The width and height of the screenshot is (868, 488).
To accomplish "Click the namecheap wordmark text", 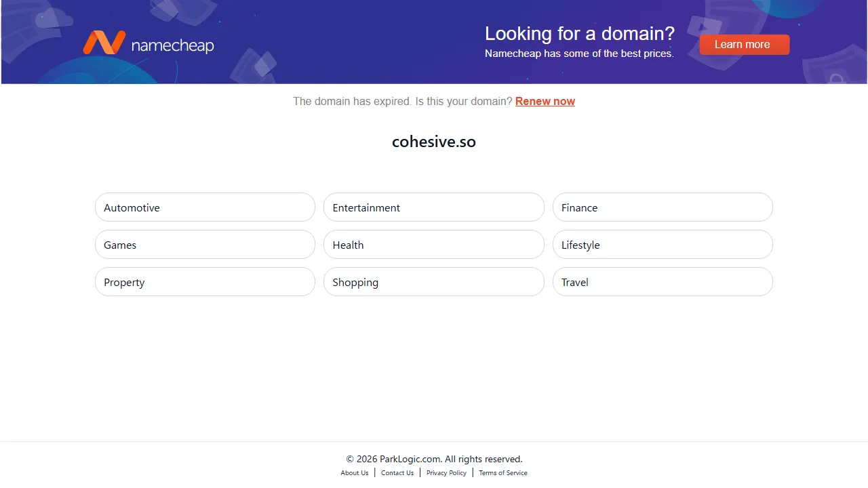I will tap(172, 45).
